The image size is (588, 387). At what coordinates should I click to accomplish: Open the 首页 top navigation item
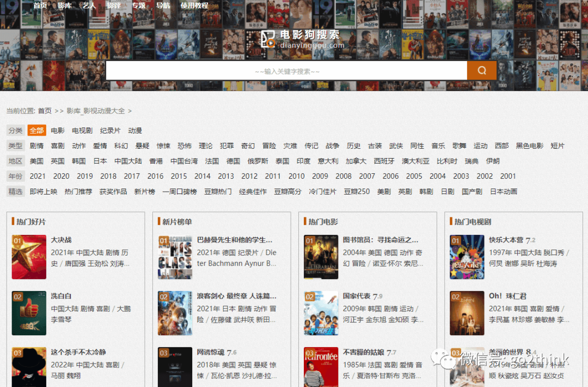pyautogui.click(x=40, y=5)
